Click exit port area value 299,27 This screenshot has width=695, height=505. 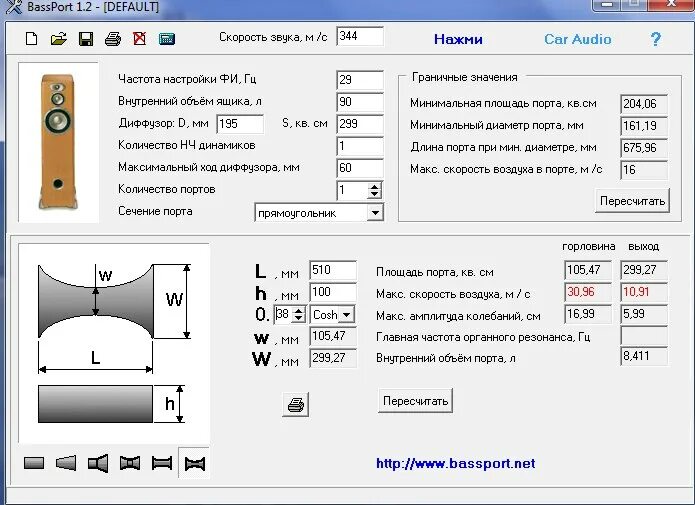tap(644, 270)
